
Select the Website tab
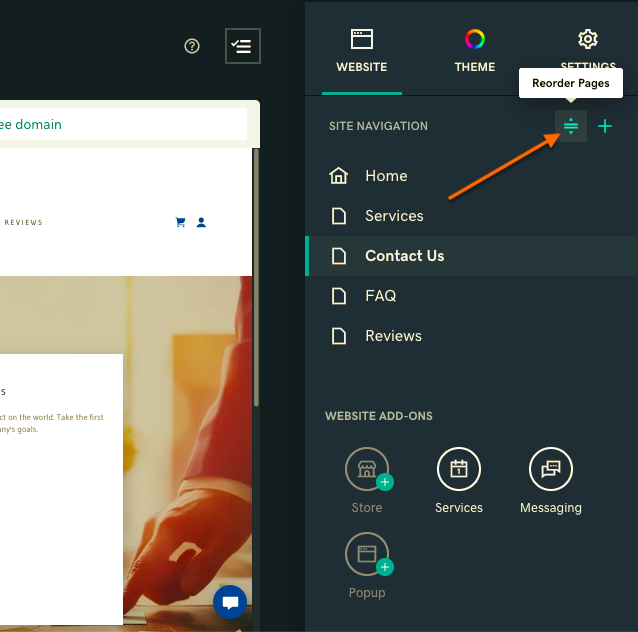tap(361, 50)
